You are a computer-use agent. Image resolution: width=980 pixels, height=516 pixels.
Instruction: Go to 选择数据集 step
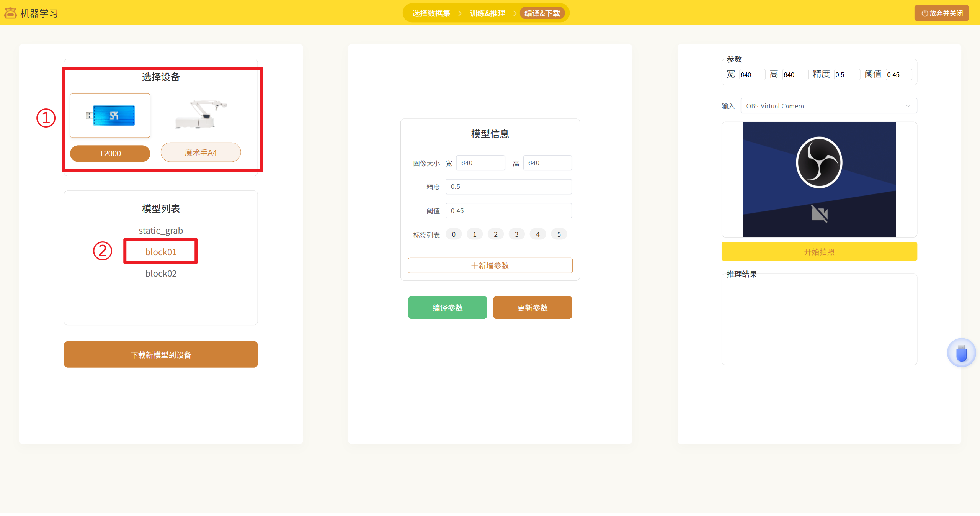[431, 13]
